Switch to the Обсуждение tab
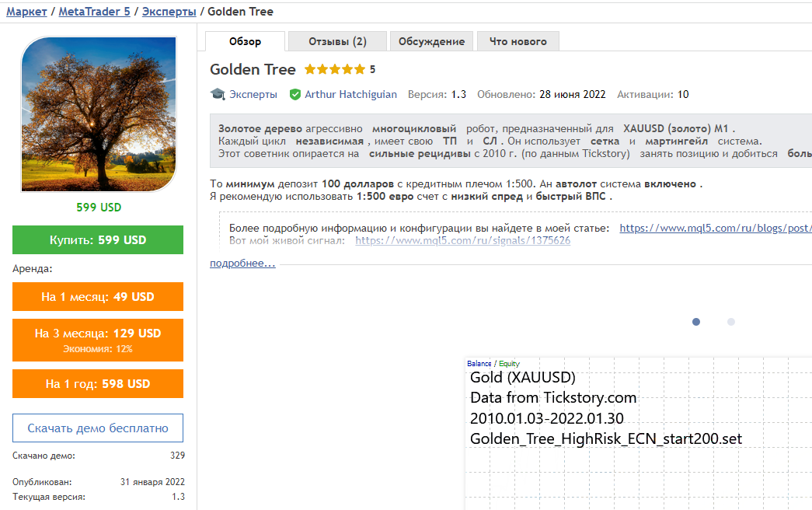The width and height of the screenshot is (812, 510). (431, 41)
